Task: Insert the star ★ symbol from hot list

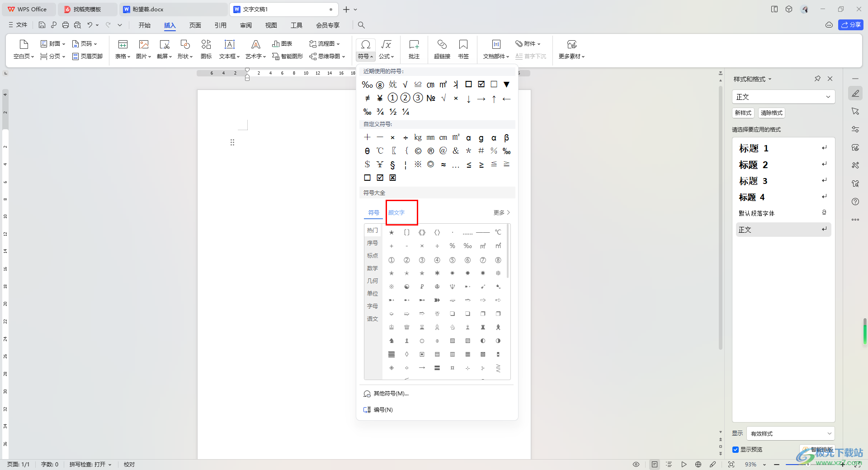Action: coord(392,233)
